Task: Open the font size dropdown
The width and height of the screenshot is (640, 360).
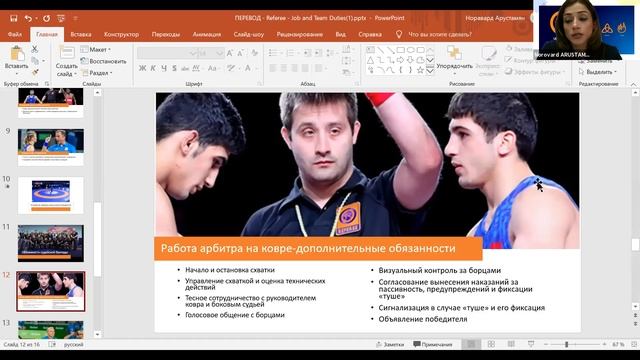Action: point(220,53)
